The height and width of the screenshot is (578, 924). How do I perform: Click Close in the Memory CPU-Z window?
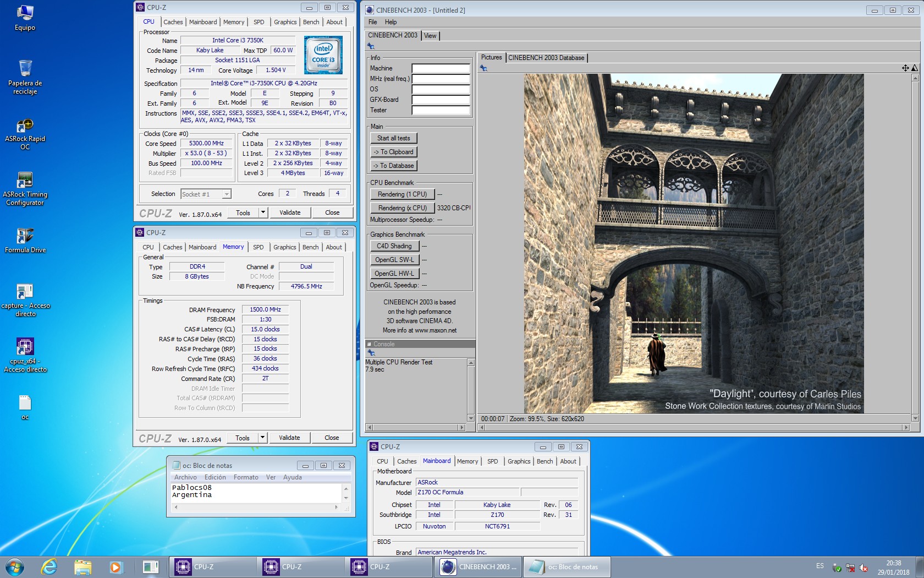[x=332, y=438]
